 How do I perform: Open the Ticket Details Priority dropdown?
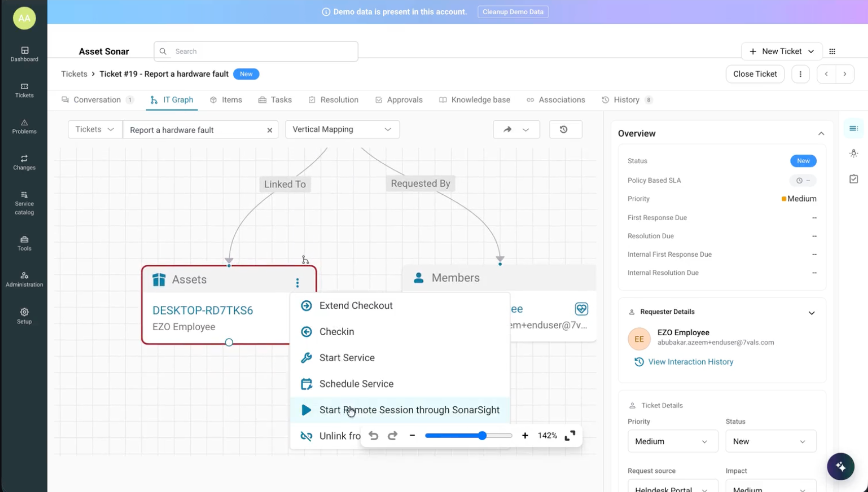(x=673, y=441)
